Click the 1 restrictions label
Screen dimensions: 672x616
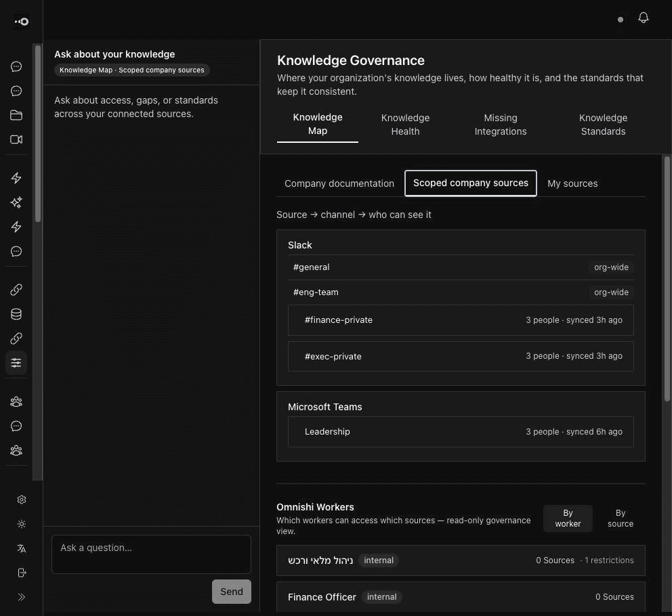click(x=609, y=560)
